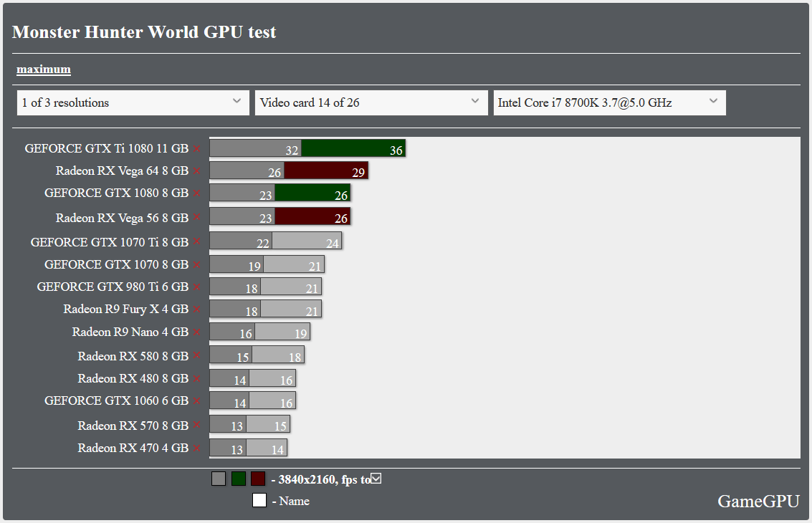
Task: Click the GTX 1080 8 GB green bar showing 26
Action: (x=312, y=193)
